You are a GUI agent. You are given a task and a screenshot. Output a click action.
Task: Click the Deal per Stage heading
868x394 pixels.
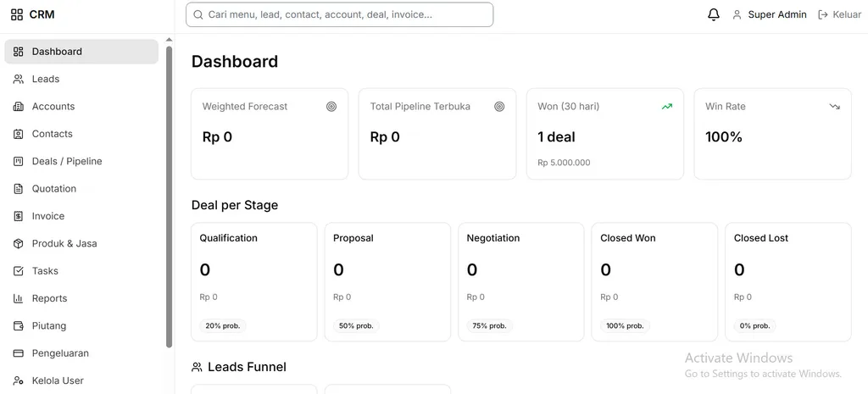(x=235, y=205)
